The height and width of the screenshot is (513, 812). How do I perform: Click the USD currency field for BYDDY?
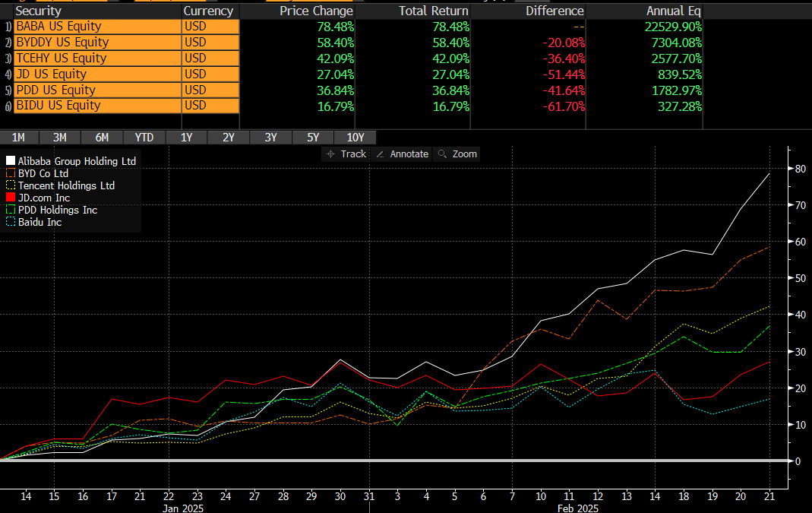coord(210,43)
